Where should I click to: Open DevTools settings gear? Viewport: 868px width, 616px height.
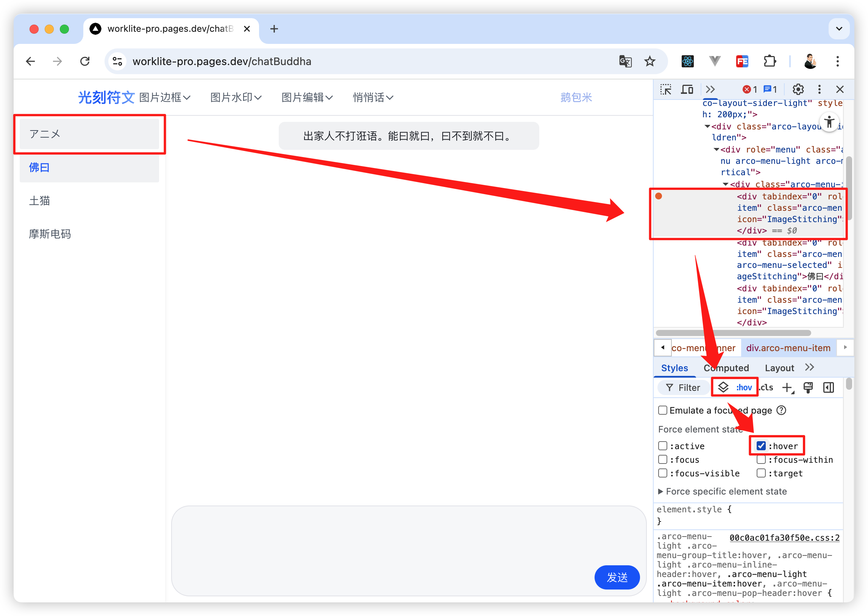click(798, 90)
